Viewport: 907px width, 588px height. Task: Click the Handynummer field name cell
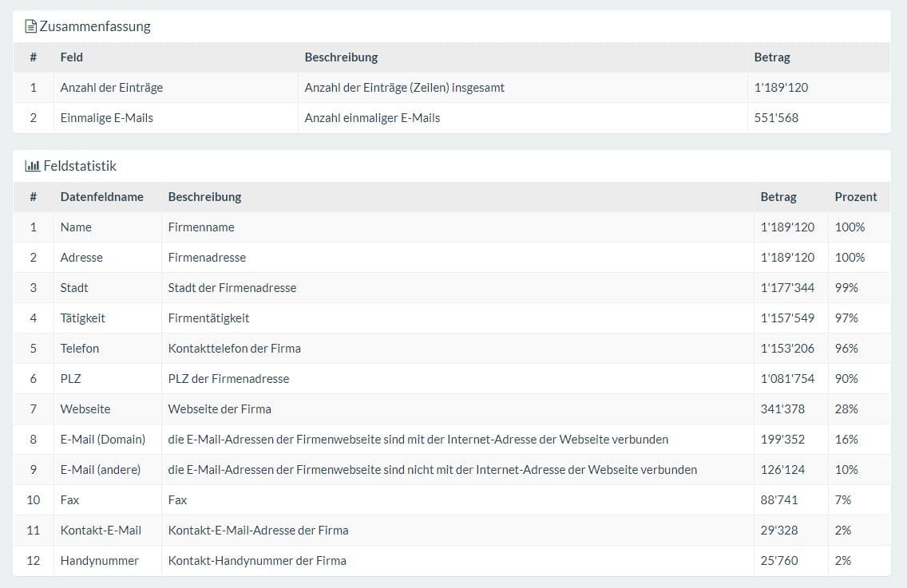tap(100, 560)
